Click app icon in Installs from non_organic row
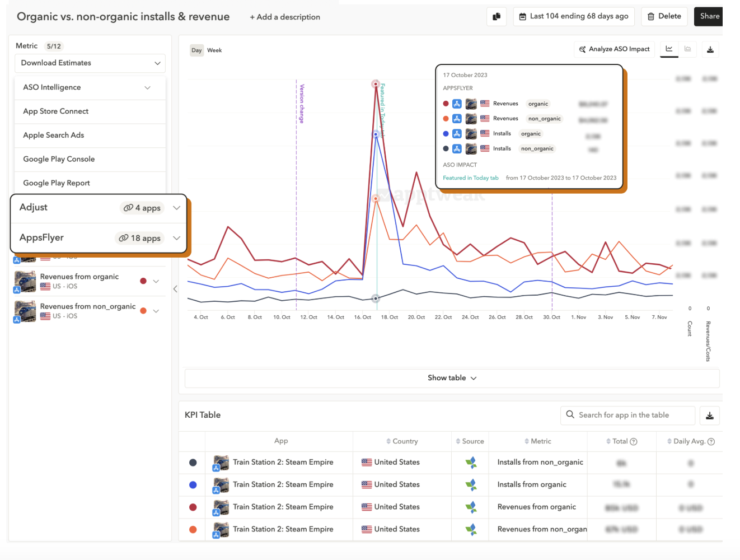The height and width of the screenshot is (560, 740). click(221, 463)
